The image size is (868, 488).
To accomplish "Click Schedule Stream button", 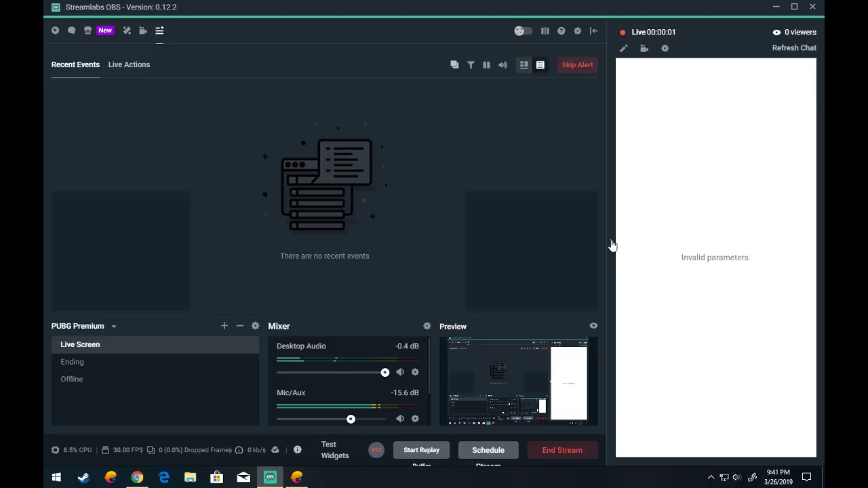I will click(488, 450).
